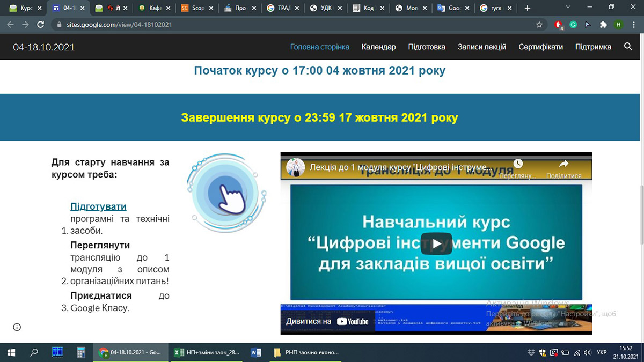644x362 pixels.
Task: Open the Chrome profile avatar menu
Action: point(618,25)
